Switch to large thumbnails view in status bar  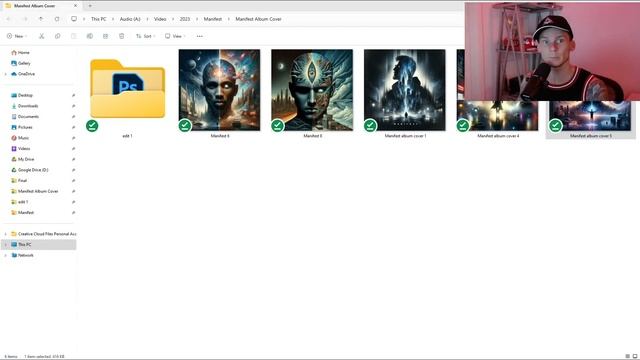point(635,356)
